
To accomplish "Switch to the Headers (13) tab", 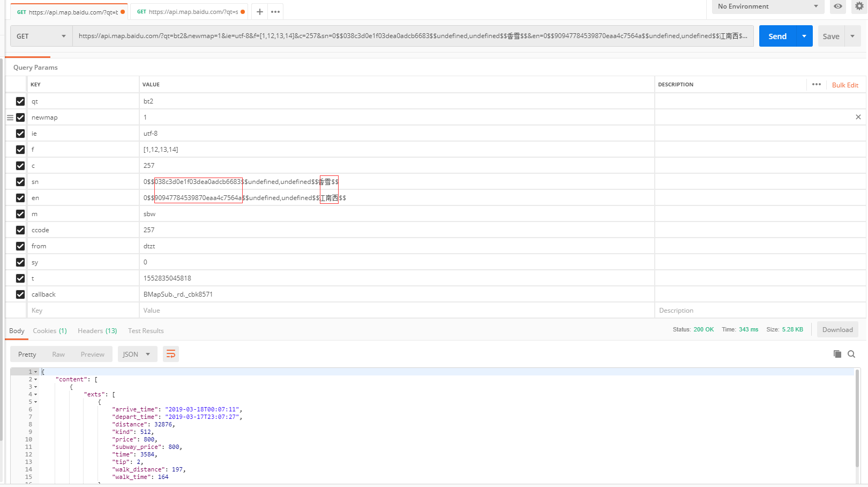I will 97,331.
